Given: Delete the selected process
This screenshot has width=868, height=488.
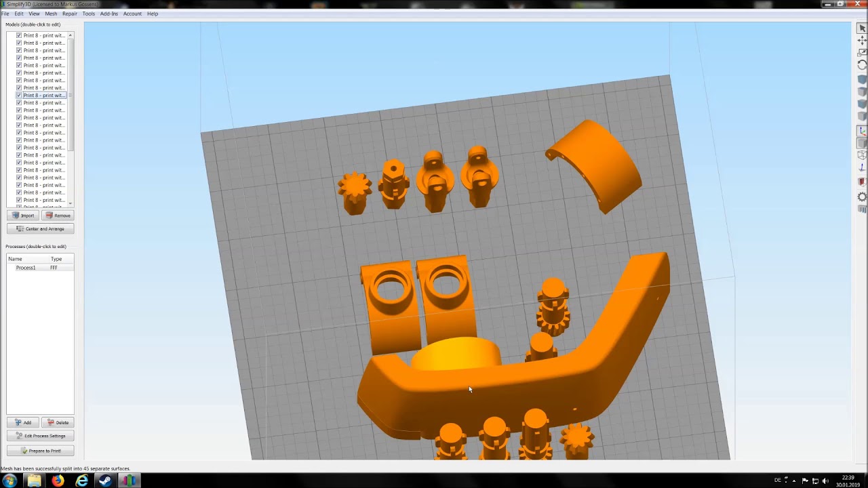Looking at the screenshot, I should coord(58,423).
